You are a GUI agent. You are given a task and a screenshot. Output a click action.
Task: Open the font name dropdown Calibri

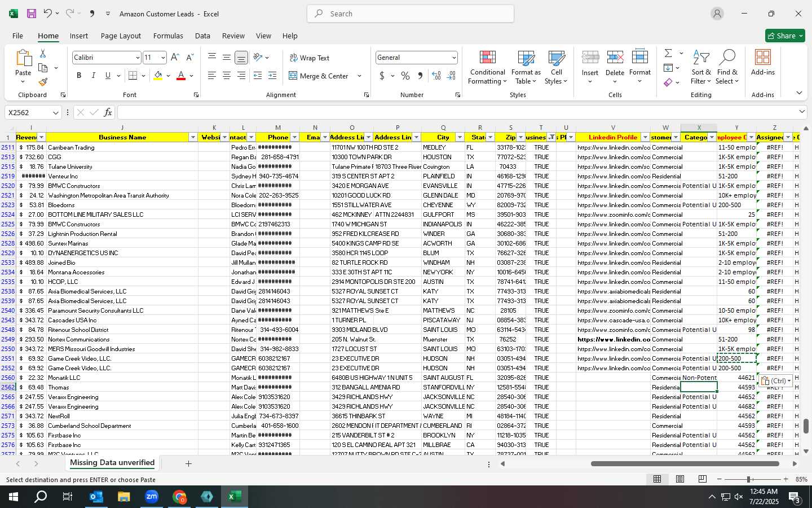click(x=137, y=58)
